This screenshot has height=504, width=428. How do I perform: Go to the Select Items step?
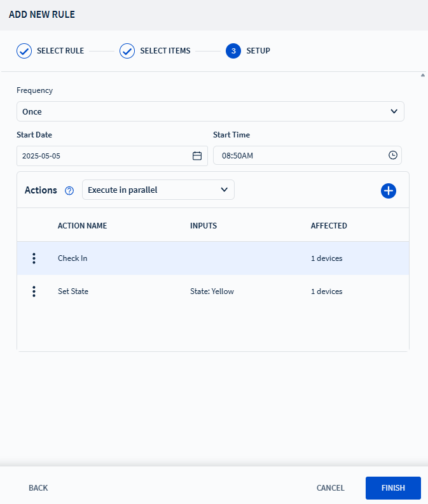(165, 51)
